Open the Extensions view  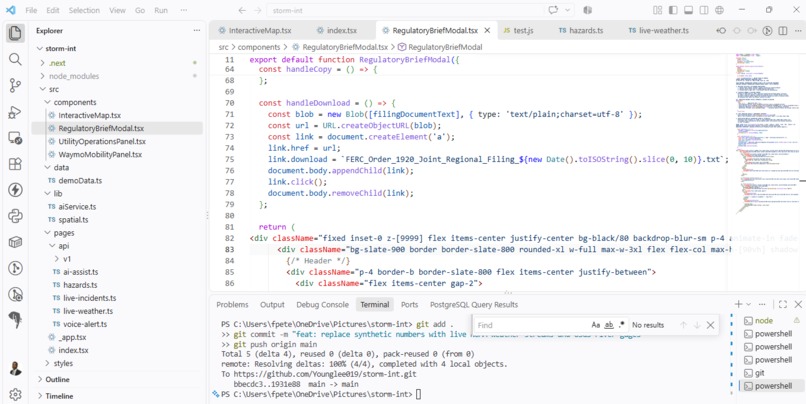(15, 164)
